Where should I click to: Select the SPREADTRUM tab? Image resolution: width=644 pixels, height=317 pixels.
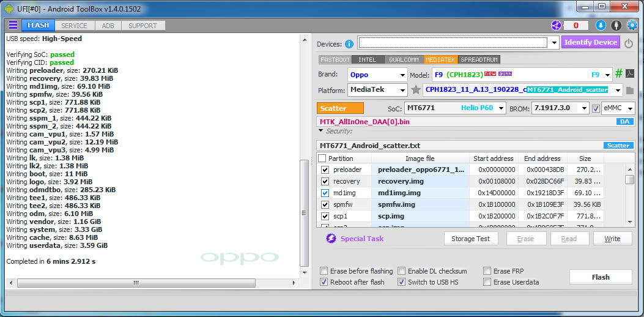coord(479,59)
